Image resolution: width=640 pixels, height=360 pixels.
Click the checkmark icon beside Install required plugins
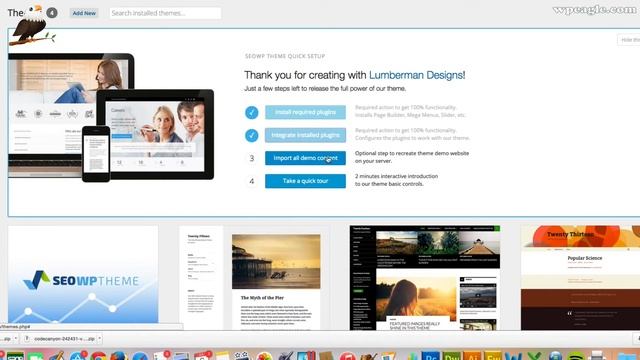(x=251, y=112)
